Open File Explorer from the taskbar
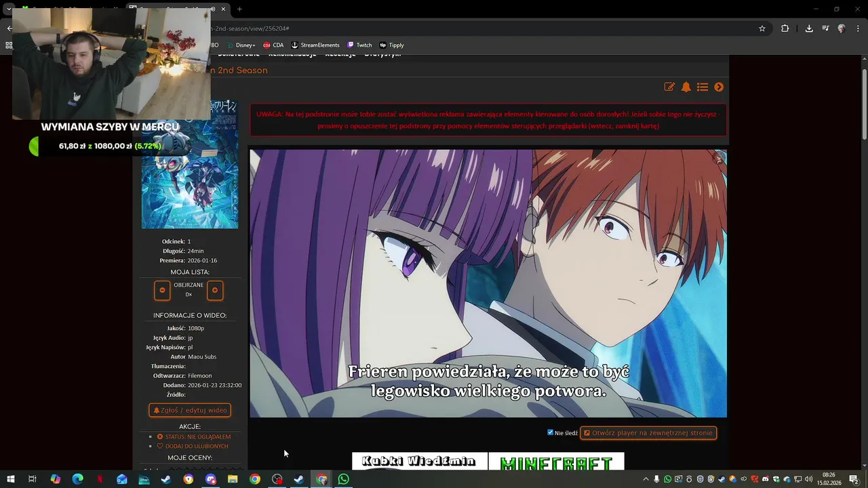The image size is (868, 488). [x=233, y=479]
